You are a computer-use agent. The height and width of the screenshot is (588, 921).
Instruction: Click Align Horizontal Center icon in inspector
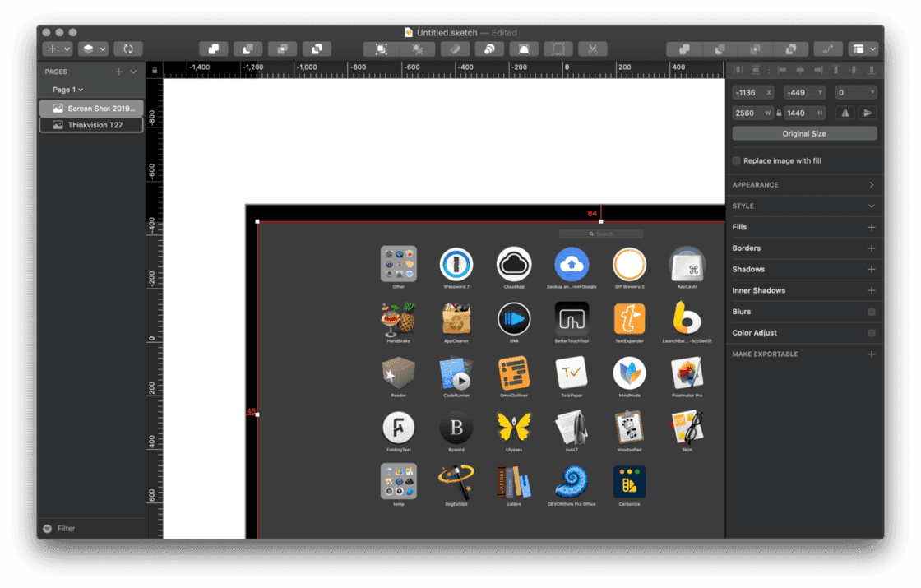click(x=800, y=70)
